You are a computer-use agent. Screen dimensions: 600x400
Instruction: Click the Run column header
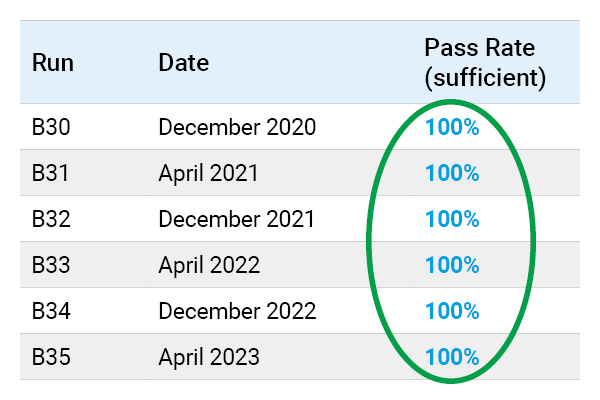tap(53, 63)
